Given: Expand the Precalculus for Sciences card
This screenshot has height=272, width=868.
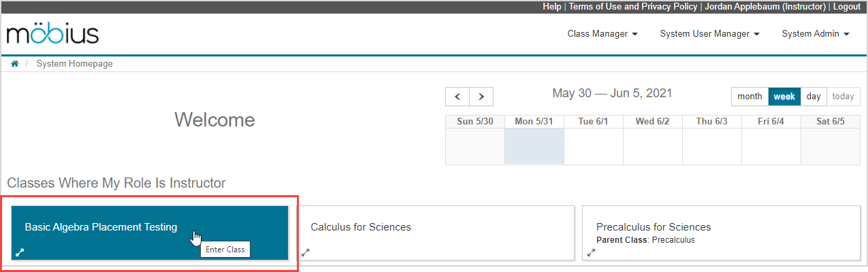Looking at the screenshot, I should click(592, 252).
